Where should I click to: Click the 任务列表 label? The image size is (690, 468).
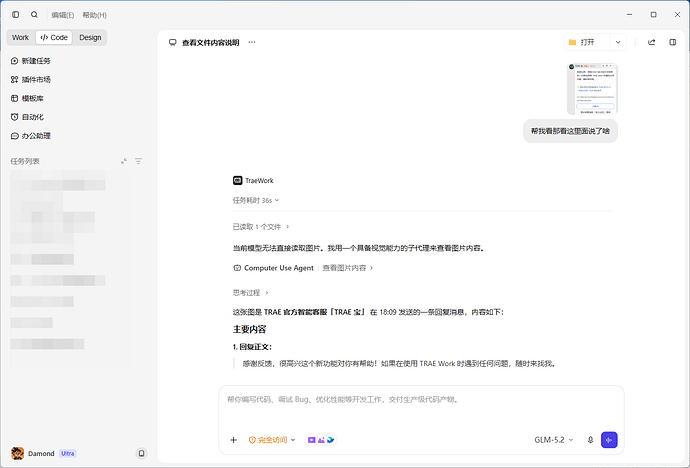[25, 161]
